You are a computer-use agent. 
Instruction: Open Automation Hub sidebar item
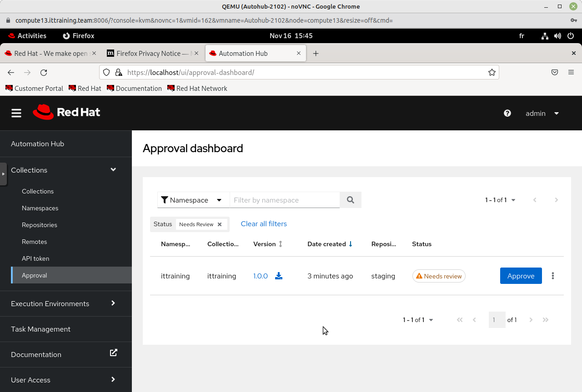(x=66, y=144)
